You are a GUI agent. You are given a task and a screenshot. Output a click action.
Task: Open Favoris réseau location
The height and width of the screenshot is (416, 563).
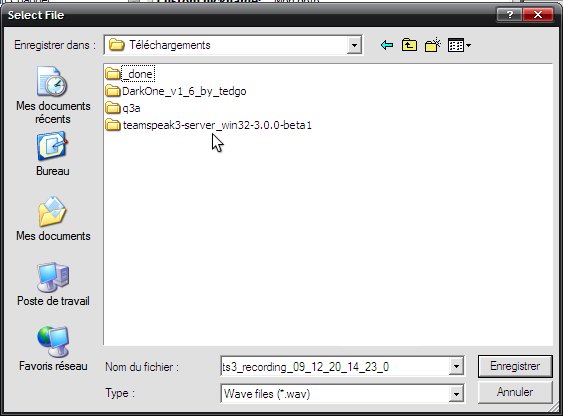[53, 349]
